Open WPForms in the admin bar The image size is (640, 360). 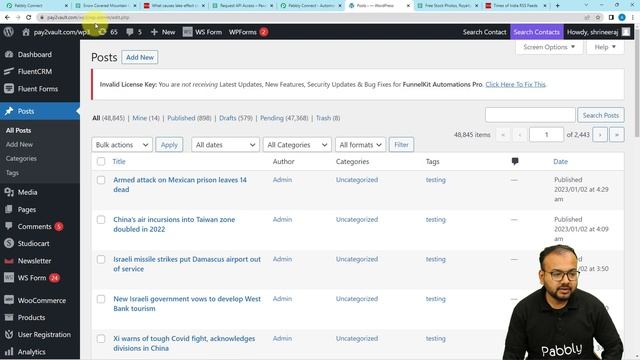(x=248, y=32)
